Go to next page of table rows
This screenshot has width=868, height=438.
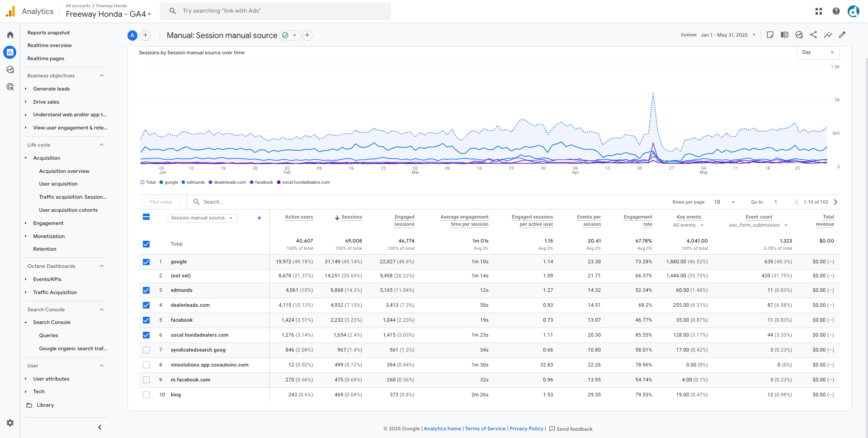pyautogui.click(x=835, y=202)
